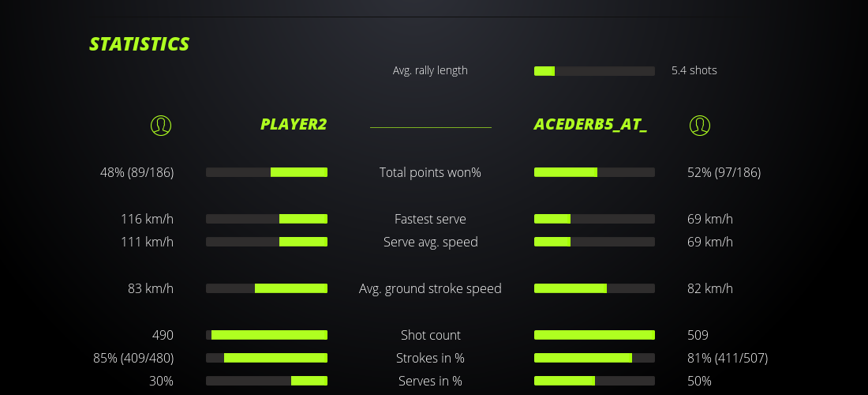Click the Shot count label
The image size is (868, 395).
click(x=430, y=335)
